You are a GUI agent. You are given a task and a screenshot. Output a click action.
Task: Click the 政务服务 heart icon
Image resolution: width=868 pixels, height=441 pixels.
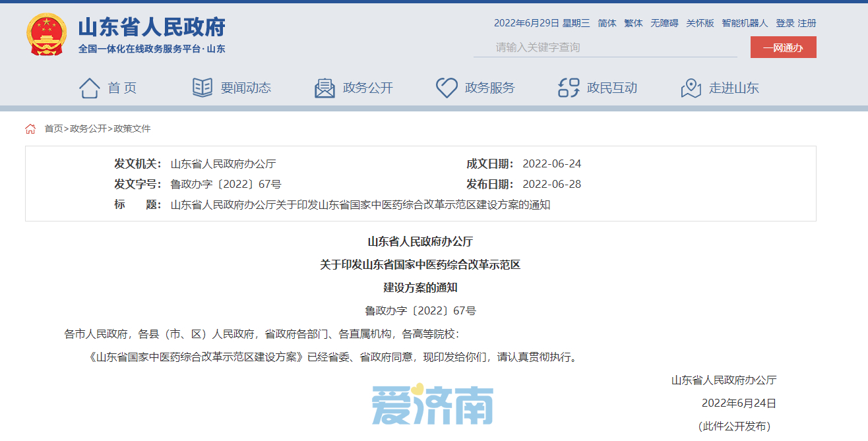click(447, 86)
